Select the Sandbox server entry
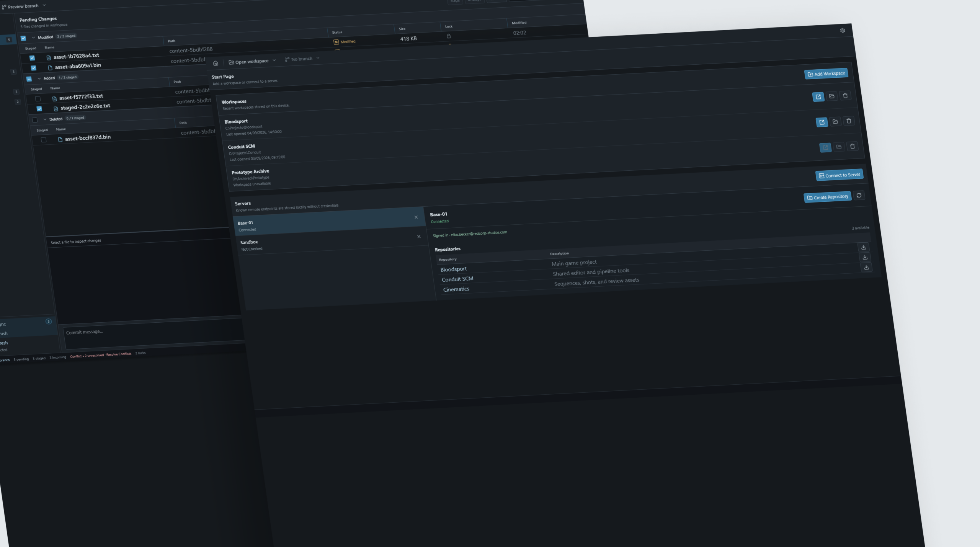 pos(332,242)
